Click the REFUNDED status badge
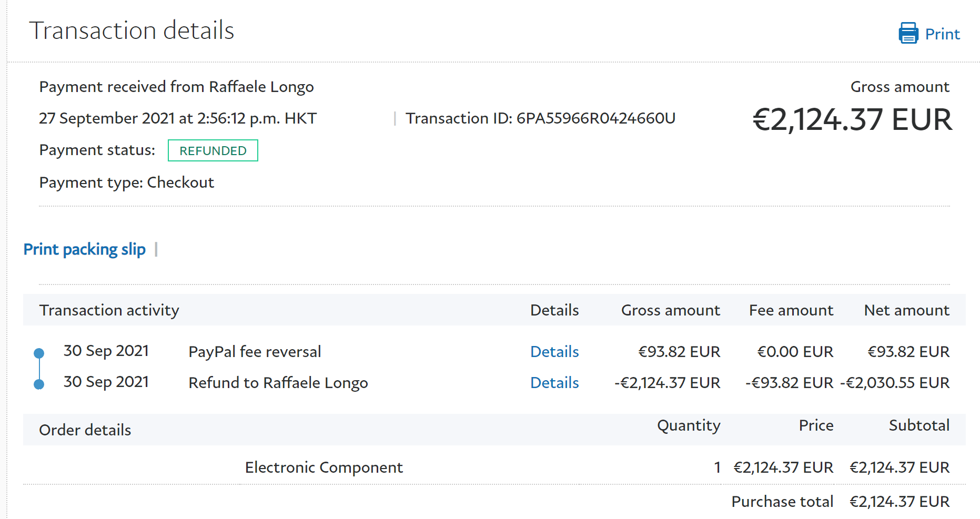This screenshot has height=519, width=980. [x=213, y=151]
